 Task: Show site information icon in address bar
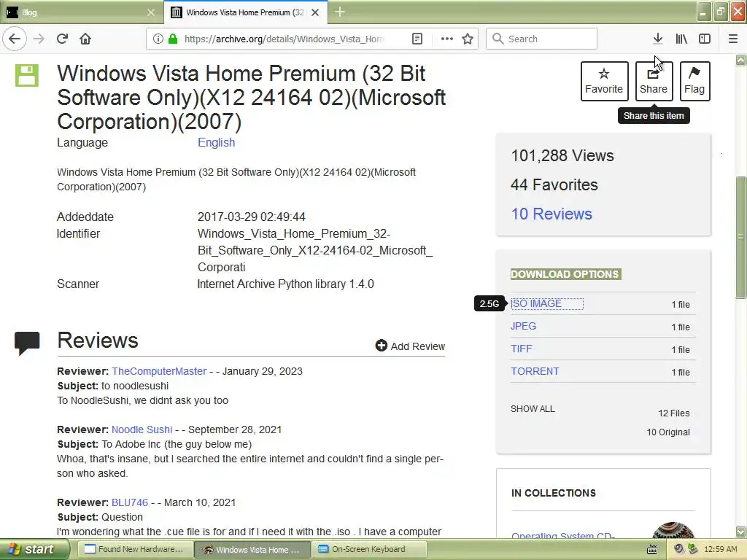click(x=158, y=39)
